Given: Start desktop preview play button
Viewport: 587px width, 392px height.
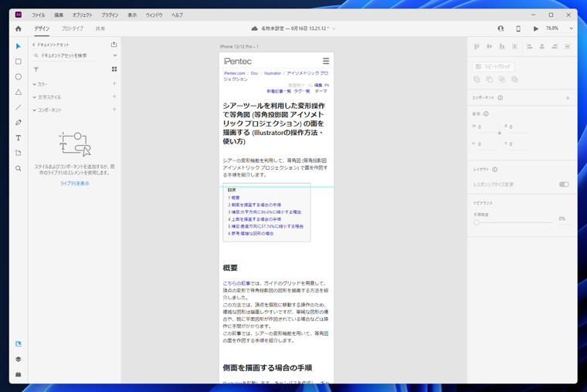Looking at the screenshot, I should (536, 29).
